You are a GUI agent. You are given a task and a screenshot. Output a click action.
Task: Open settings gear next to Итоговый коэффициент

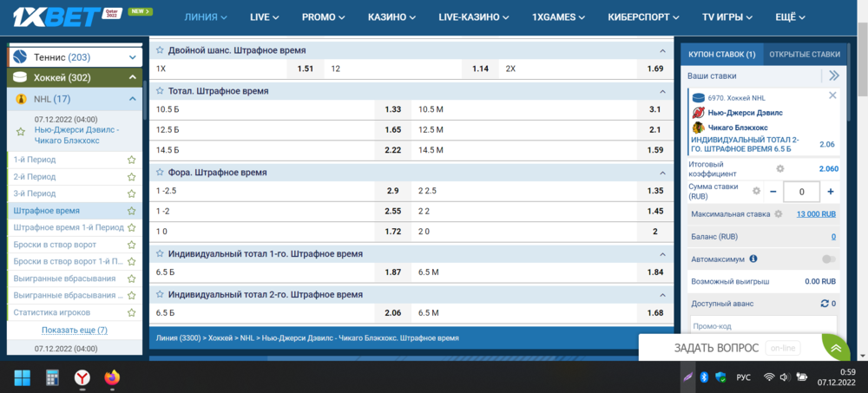(780, 169)
